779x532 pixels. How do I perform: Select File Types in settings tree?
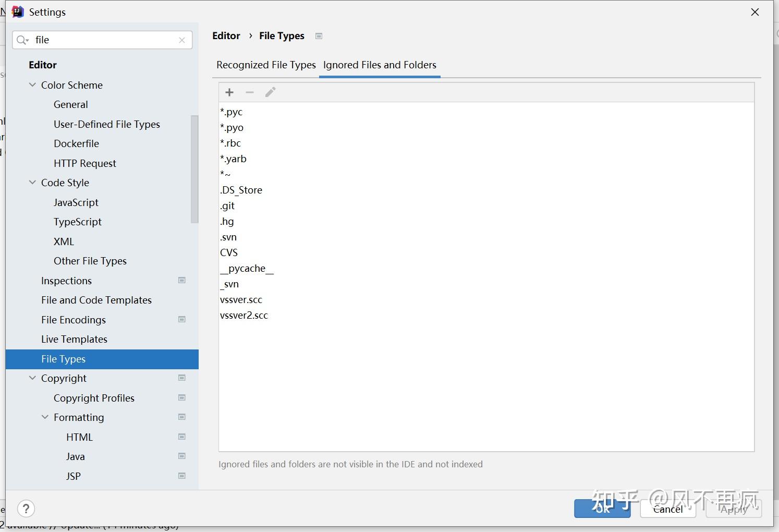tap(102, 359)
